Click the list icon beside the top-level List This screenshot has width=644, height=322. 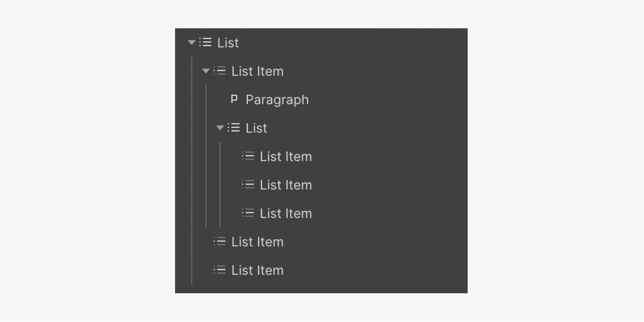(x=206, y=42)
